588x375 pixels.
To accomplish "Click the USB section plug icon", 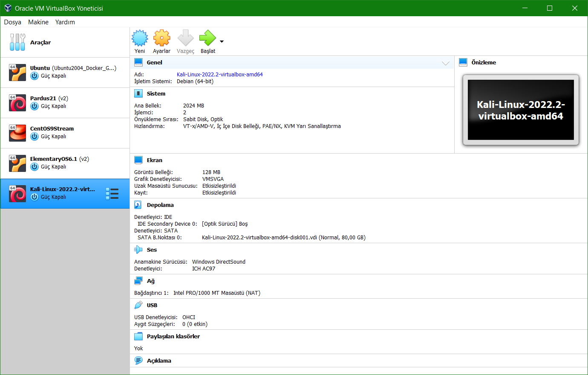I will (x=138, y=305).
